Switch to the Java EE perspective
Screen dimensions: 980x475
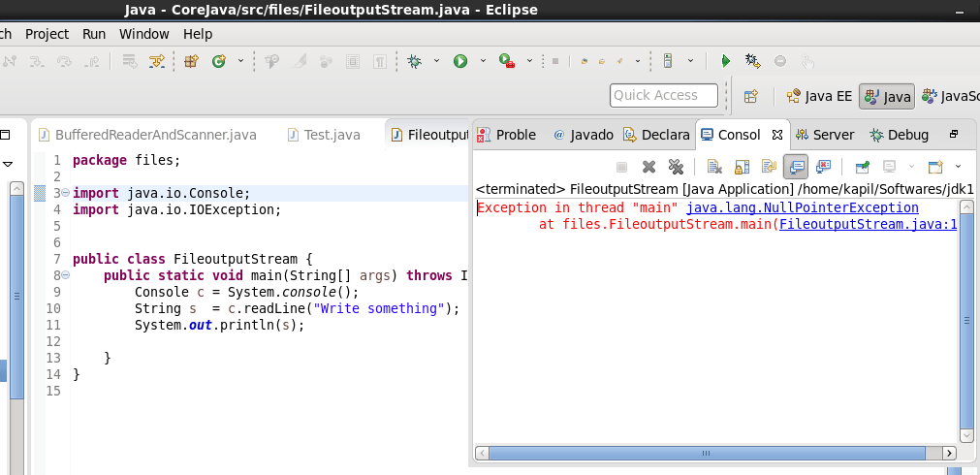(819, 96)
